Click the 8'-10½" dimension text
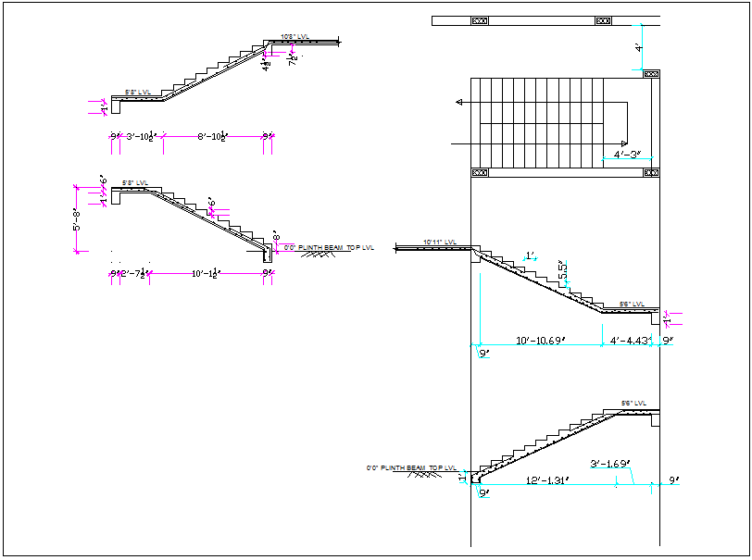Viewport: 752px width, 560px height. point(214,135)
